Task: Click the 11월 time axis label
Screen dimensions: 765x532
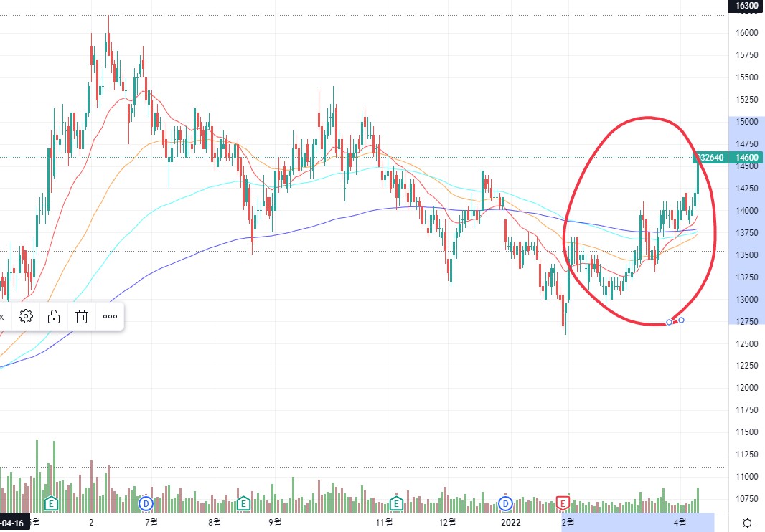Action: [385, 523]
